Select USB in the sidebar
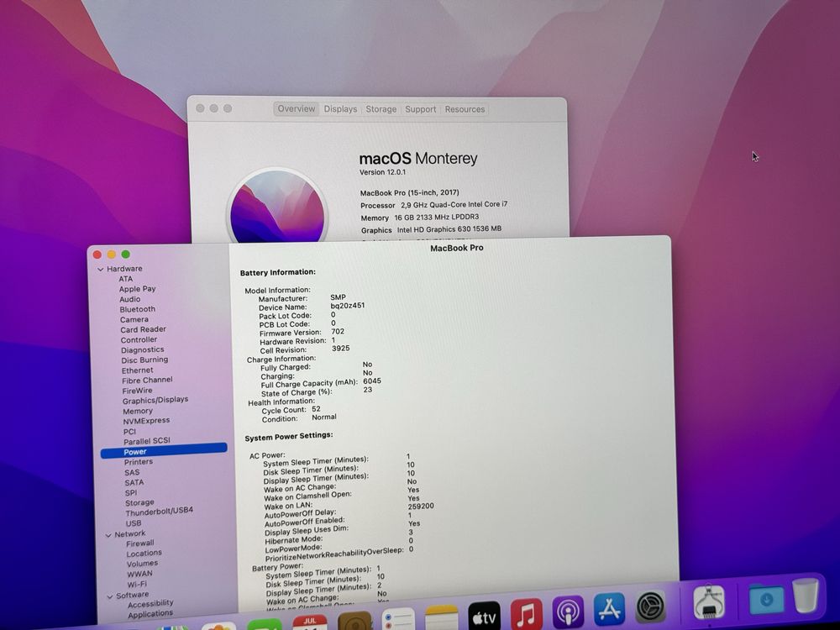The width and height of the screenshot is (840, 630). point(134,523)
